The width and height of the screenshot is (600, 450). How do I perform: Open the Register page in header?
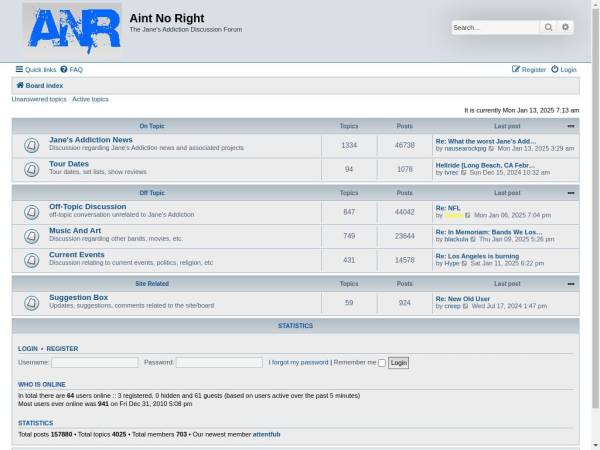click(x=529, y=70)
